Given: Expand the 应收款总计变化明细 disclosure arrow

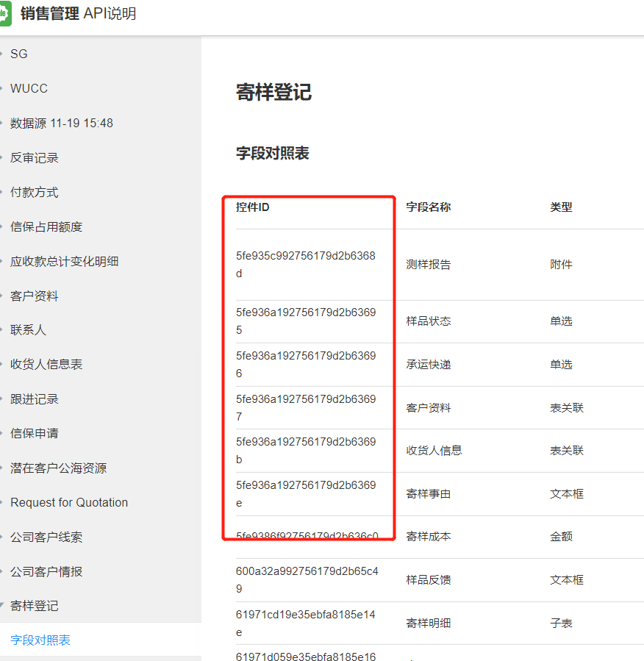Looking at the screenshot, I should coord(2,261).
